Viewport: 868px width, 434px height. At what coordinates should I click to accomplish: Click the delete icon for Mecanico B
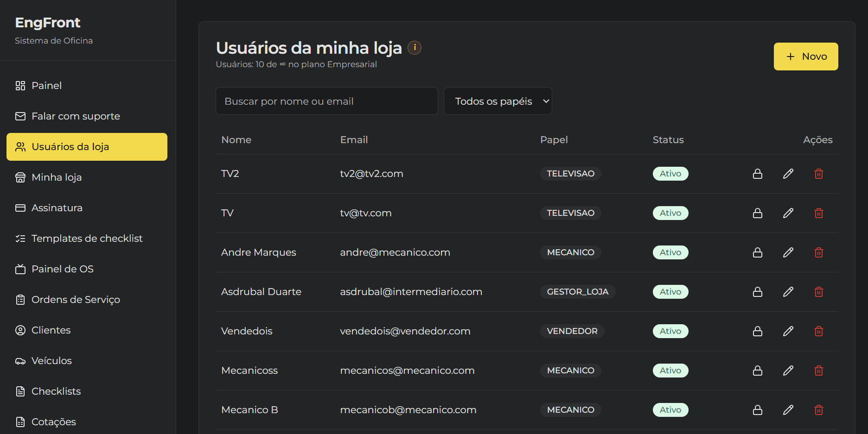click(x=818, y=410)
